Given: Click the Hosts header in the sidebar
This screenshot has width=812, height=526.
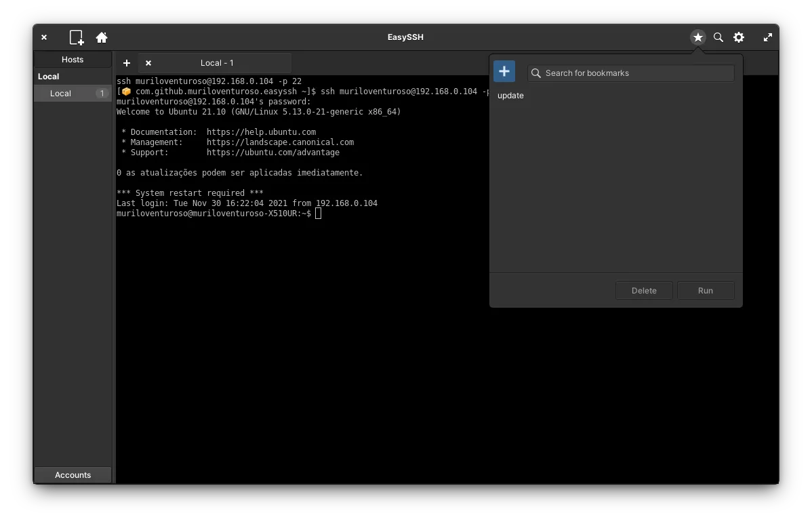Looking at the screenshot, I should [73, 59].
